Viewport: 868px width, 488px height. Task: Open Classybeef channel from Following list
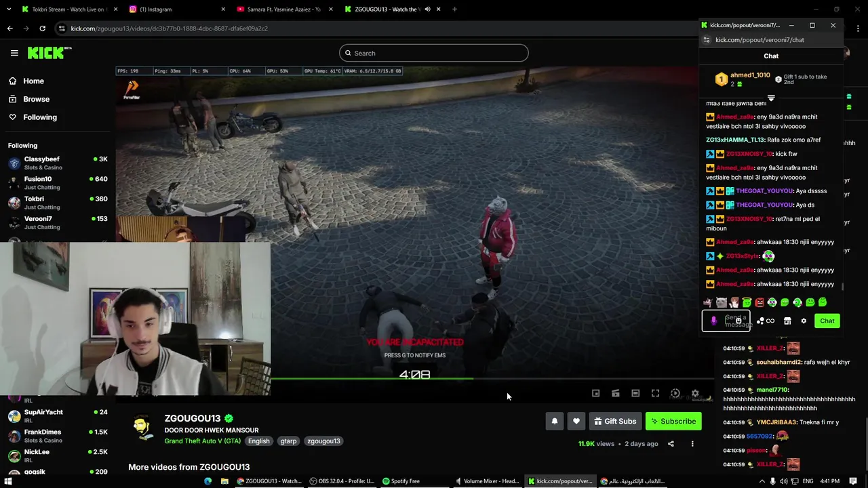pyautogui.click(x=58, y=163)
